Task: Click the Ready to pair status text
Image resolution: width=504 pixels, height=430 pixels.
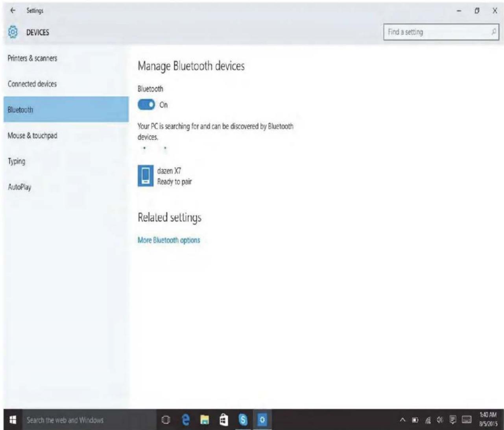Action: (x=175, y=182)
